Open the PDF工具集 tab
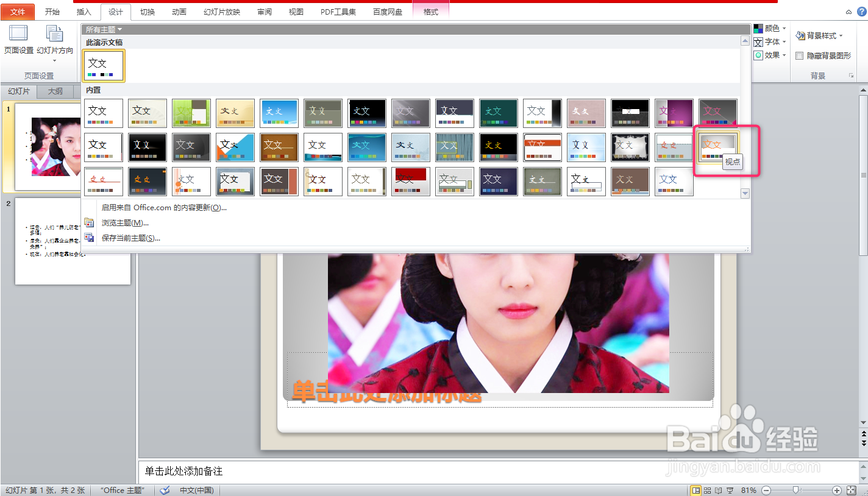The image size is (868, 496). tap(338, 12)
